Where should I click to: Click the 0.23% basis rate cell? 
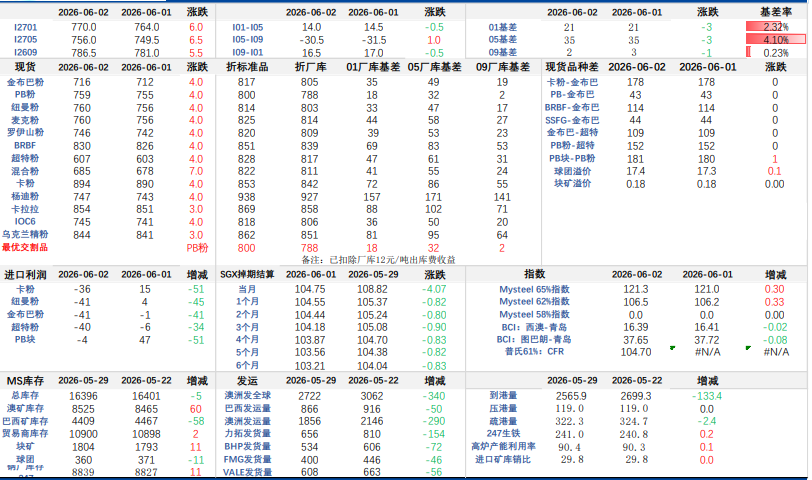click(776, 52)
